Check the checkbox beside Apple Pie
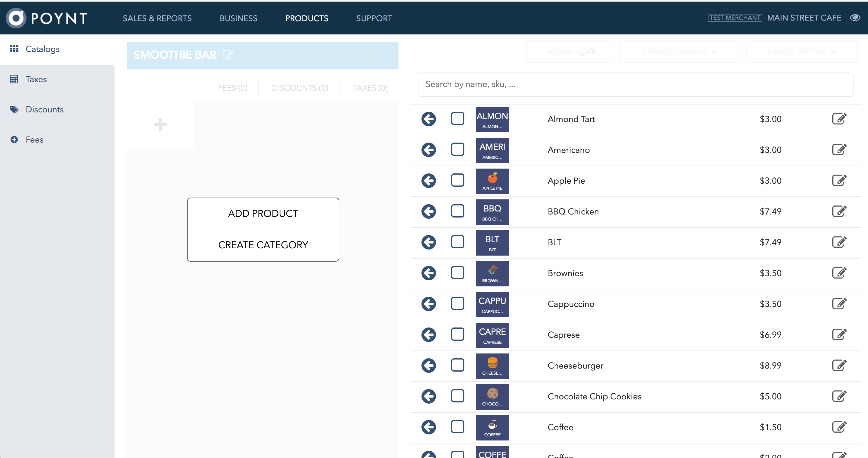 pyautogui.click(x=457, y=180)
